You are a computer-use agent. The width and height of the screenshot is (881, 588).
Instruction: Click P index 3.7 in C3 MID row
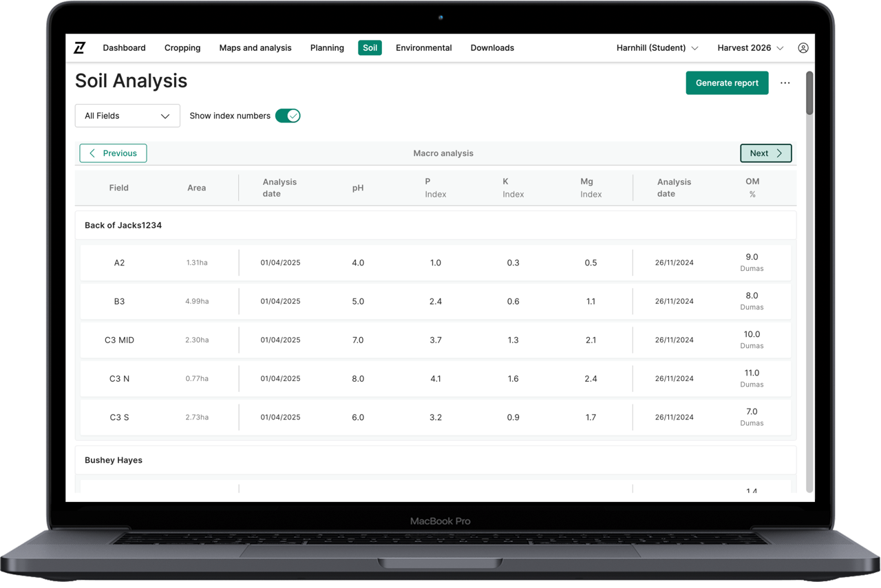436,340
